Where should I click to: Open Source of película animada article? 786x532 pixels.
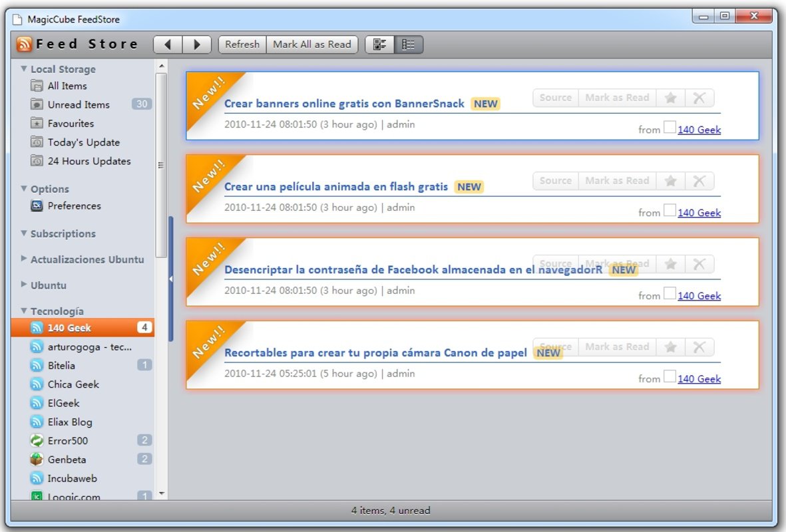click(556, 181)
